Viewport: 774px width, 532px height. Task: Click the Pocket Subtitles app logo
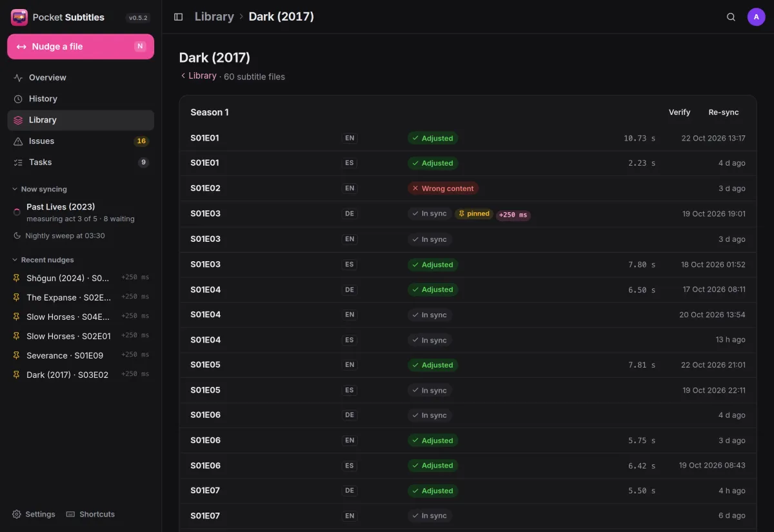19,17
